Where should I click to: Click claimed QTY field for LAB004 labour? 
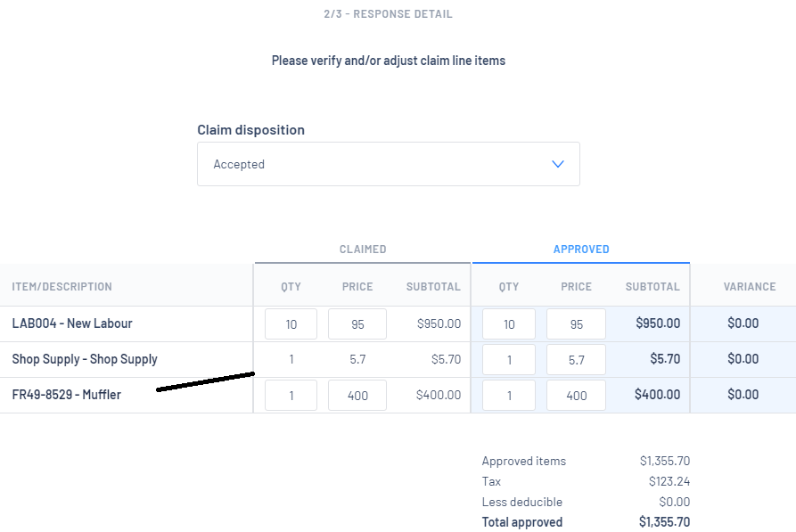pos(291,324)
